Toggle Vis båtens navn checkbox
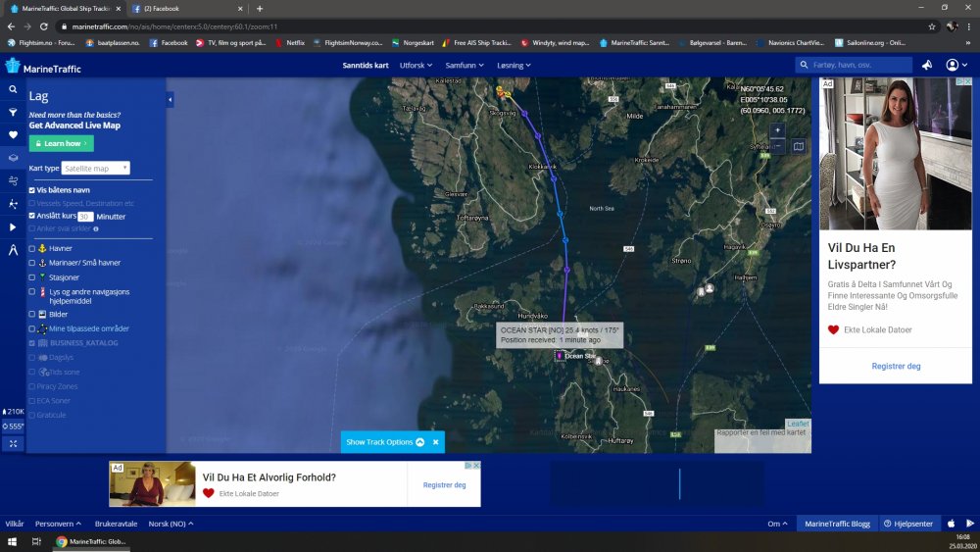The height and width of the screenshot is (552, 980). tap(32, 190)
